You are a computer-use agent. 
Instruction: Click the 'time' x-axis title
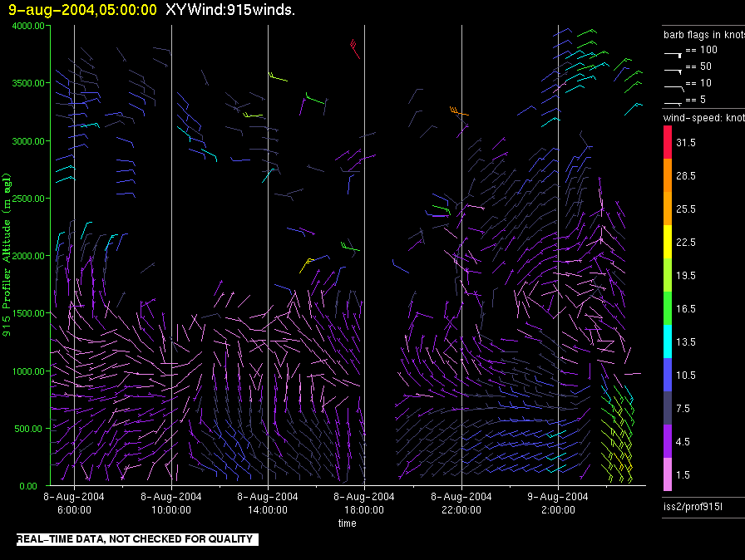coord(348,523)
